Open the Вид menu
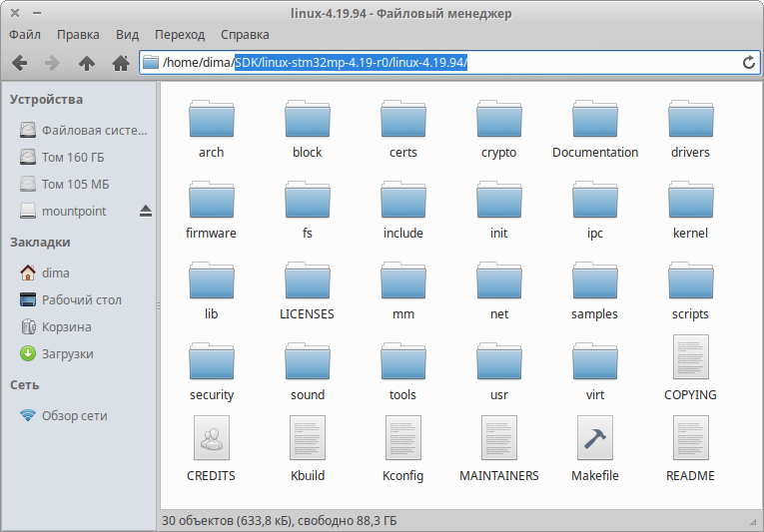The height and width of the screenshot is (532, 764). pyautogui.click(x=127, y=35)
